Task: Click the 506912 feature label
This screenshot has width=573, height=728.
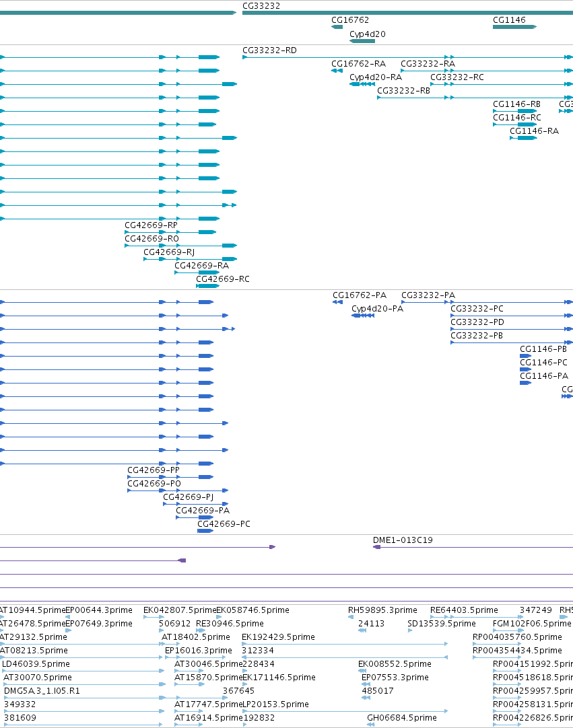Action: coord(175,624)
